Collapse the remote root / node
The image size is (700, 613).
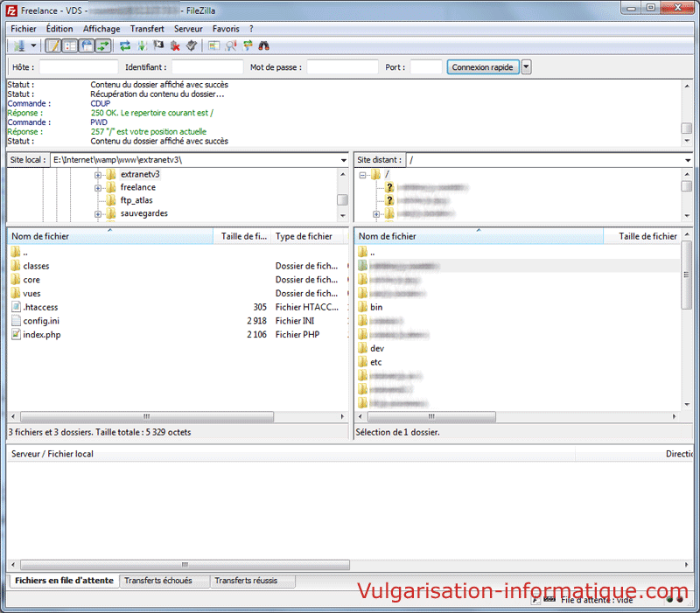point(362,175)
